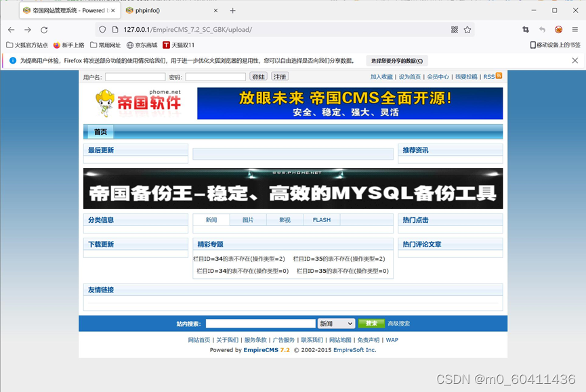The width and height of the screenshot is (586, 392).
Task: Focus the 用户名 input field
Action: click(x=135, y=77)
